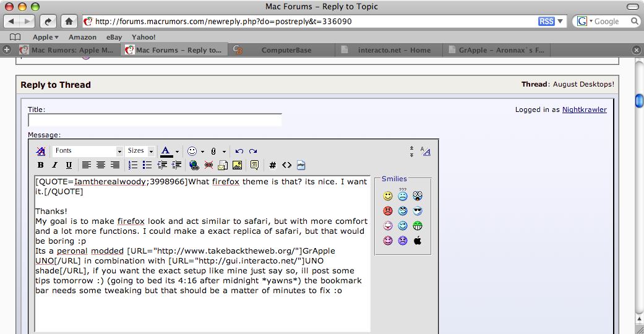
Task: Open the Fonts dropdown
Action: point(87,151)
